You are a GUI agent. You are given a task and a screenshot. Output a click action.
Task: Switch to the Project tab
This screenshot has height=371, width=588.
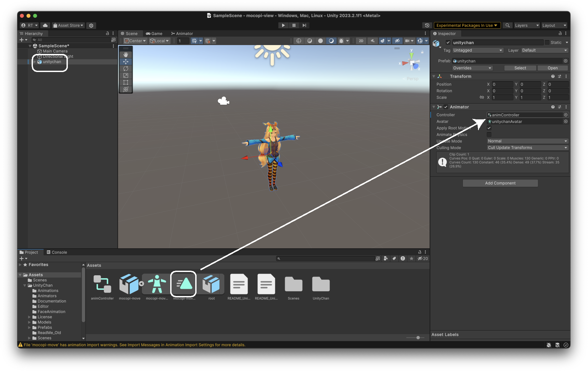pos(29,252)
